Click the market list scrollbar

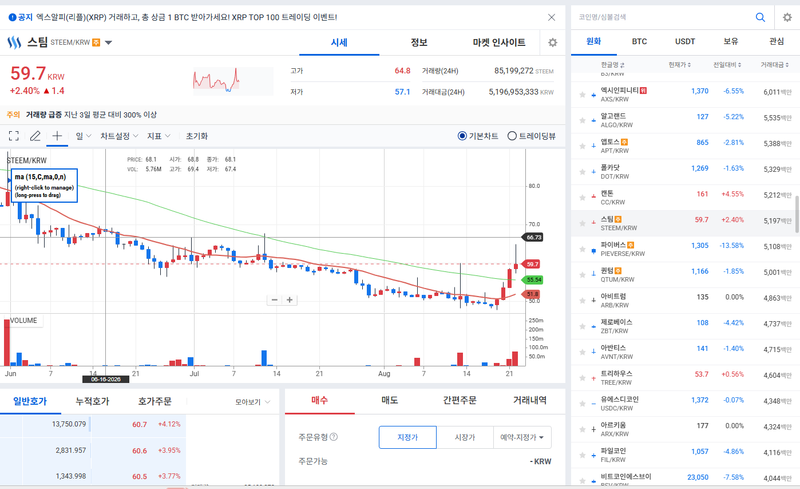(797, 212)
